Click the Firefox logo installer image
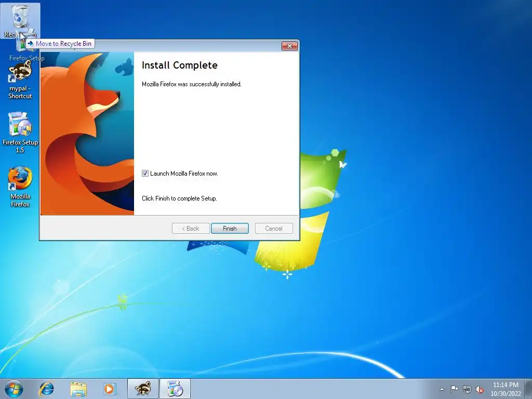This screenshot has width=532, height=399. tap(87, 134)
